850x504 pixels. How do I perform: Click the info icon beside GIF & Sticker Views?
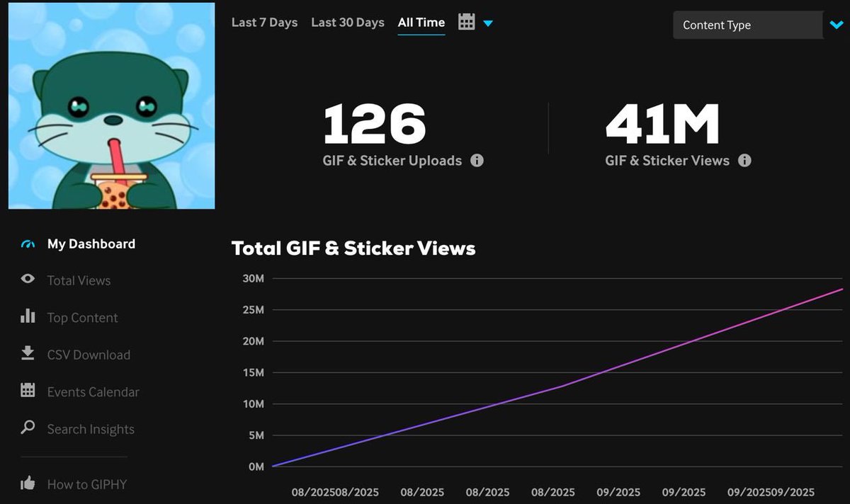click(x=744, y=161)
